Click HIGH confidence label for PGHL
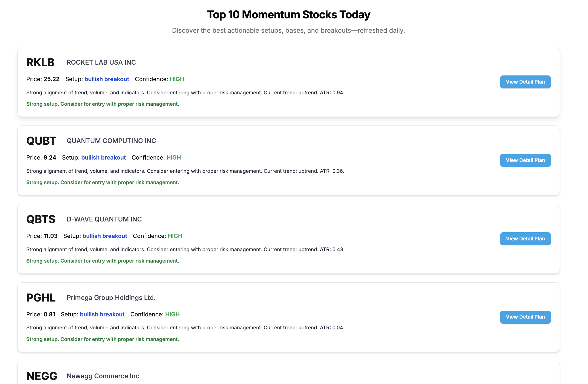The width and height of the screenshot is (588, 384). tap(172, 315)
